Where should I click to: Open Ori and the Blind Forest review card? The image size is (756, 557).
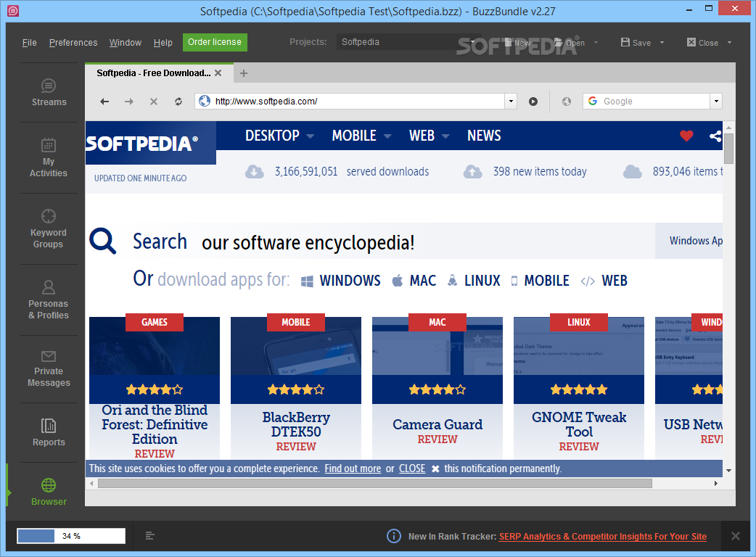point(155,387)
